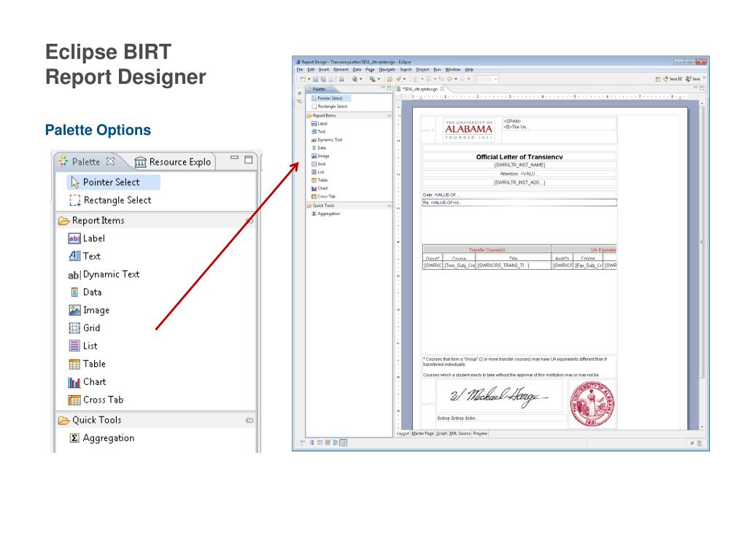
Task: Open the Project menu in Eclipse
Action: (422, 69)
